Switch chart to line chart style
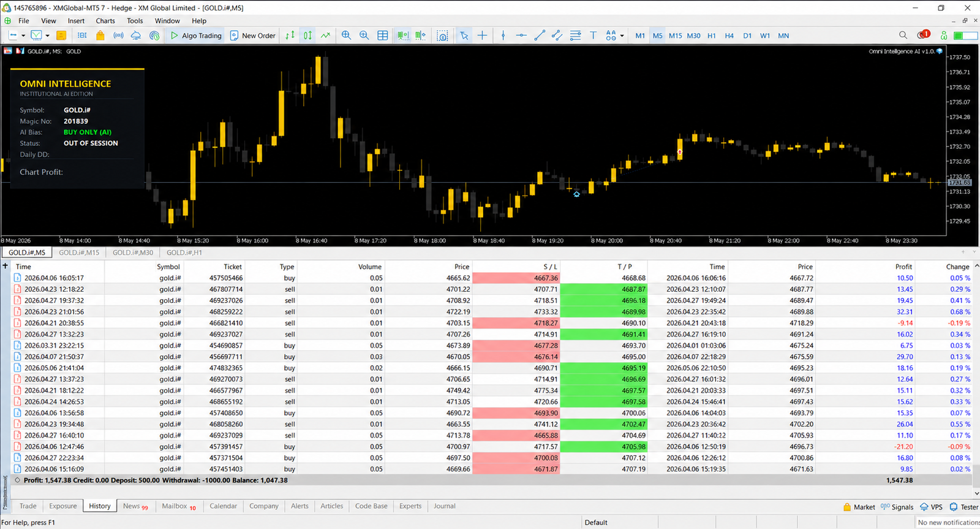The height and width of the screenshot is (529, 980). pos(325,36)
